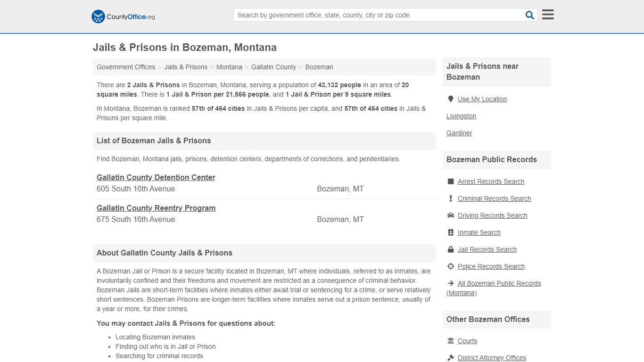Open Criminal Records Search link

(x=494, y=198)
